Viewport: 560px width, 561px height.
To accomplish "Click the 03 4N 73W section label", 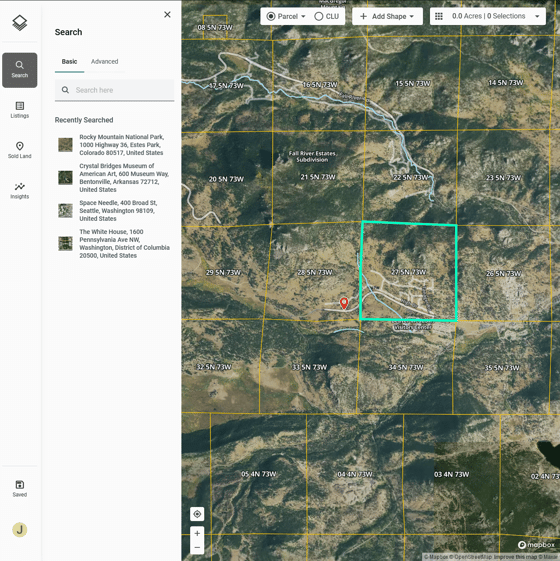I will pyautogui.click(x=451, y=474).
